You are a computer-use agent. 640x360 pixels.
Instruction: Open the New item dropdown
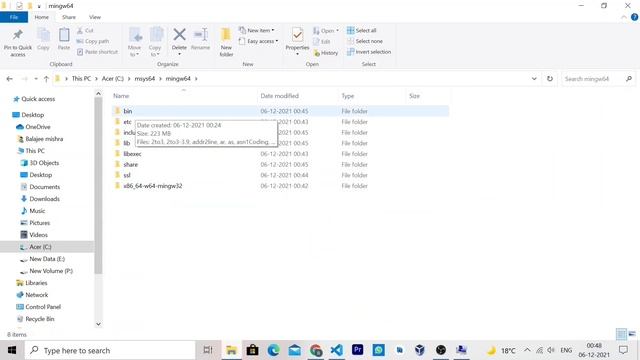click(x=256, y=30)
